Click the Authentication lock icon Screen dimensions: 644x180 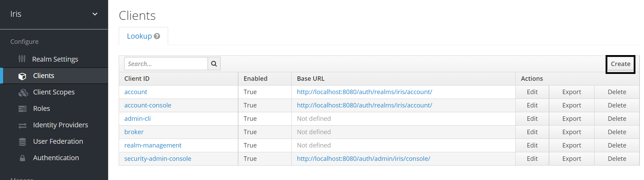point(22,158)
